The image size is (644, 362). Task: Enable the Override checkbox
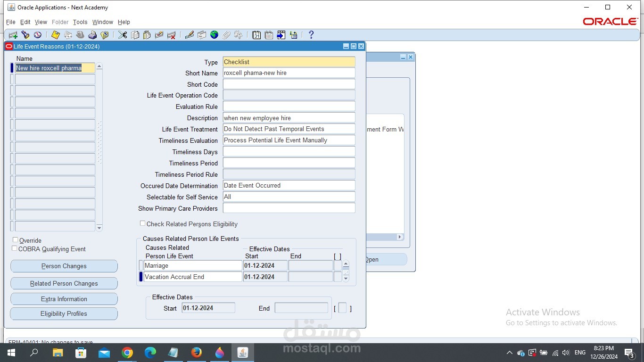pyautogui.click(x=15, y=240)
